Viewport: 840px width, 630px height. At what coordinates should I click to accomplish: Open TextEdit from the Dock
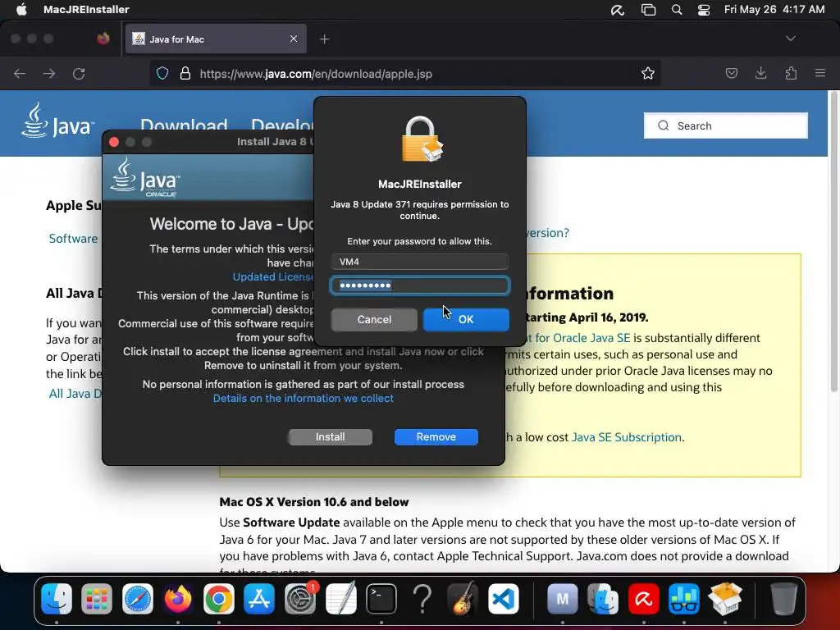point(340,598)
